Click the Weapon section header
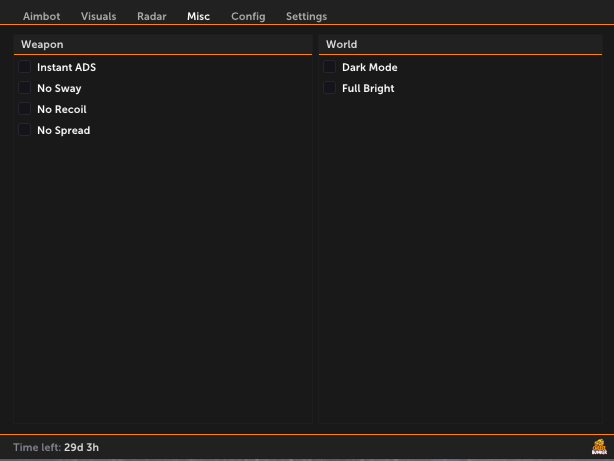The width and height of the screenshot is (614, 461). [163, 44]
